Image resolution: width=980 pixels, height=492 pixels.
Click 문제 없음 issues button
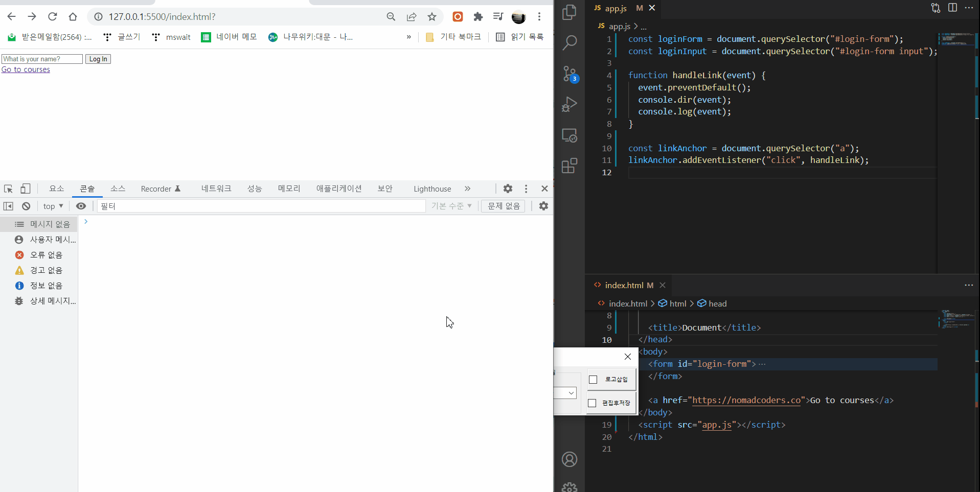tap(504, 206)
